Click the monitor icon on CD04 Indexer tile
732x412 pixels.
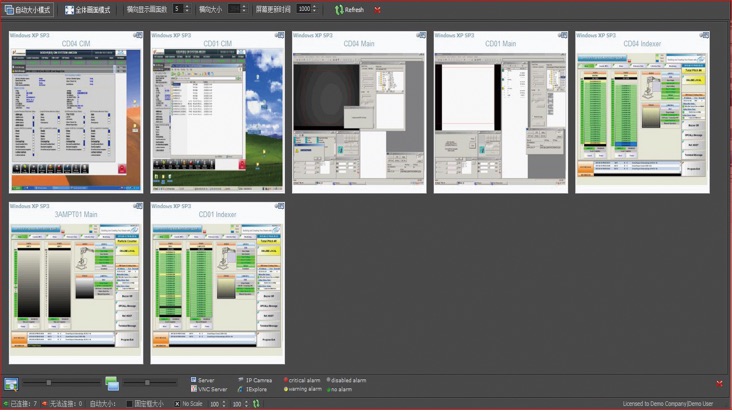click(704, 36)
